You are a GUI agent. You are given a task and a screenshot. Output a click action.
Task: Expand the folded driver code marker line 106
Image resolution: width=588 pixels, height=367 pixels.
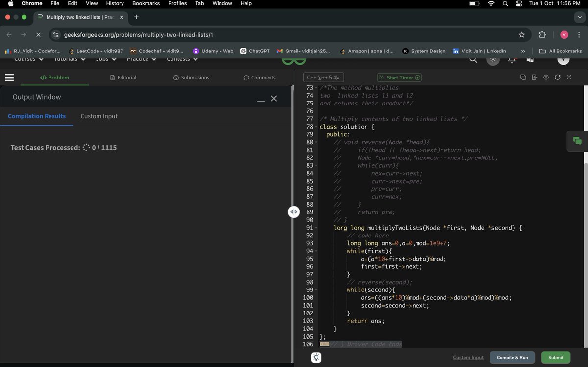pos(324,344)
